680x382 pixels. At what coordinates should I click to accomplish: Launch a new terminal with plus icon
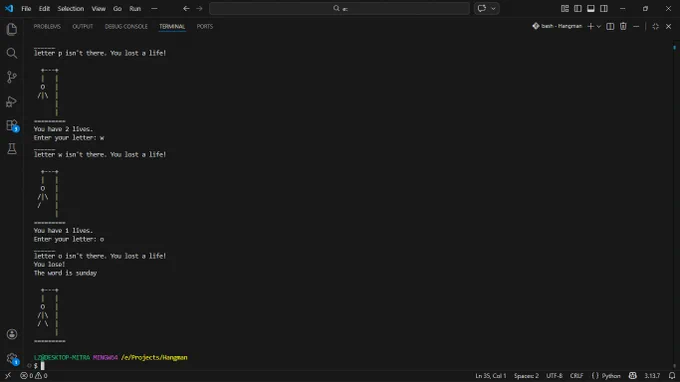pyautogui.click(x=590, y=26)
